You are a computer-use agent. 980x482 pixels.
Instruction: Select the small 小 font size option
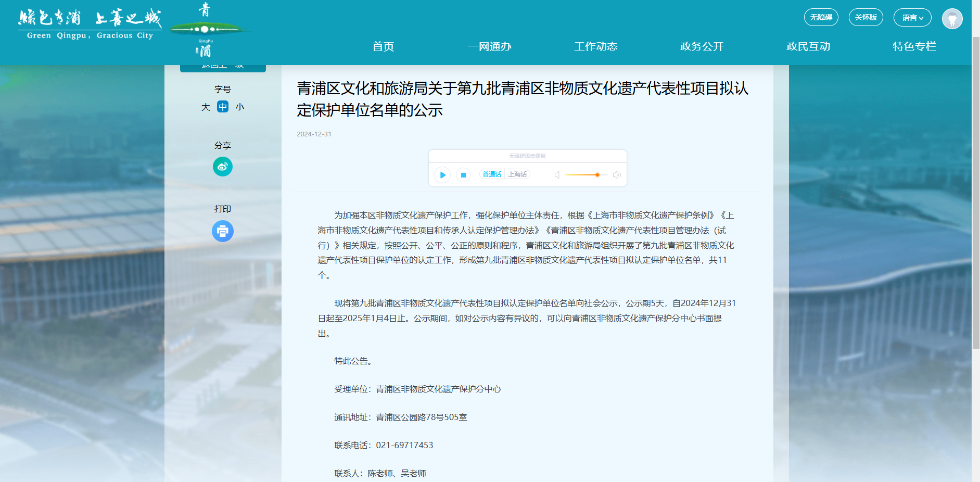239,107
